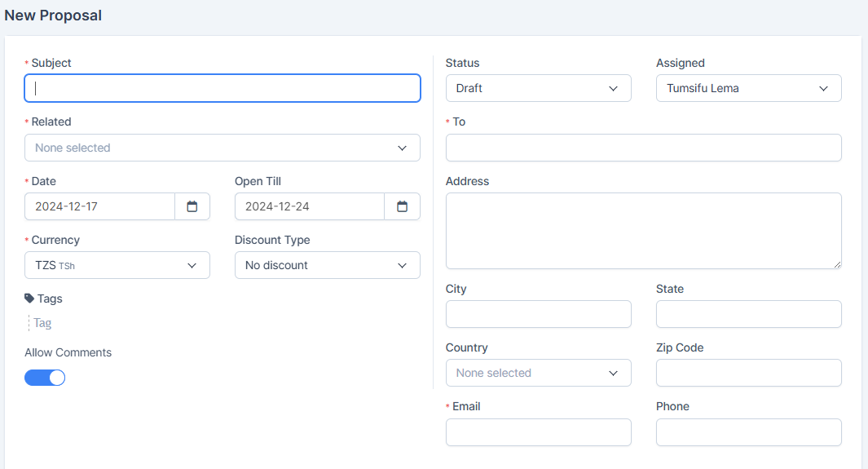Open the Date calendar picker icon

pyautogui.click(x=192, y=206)
